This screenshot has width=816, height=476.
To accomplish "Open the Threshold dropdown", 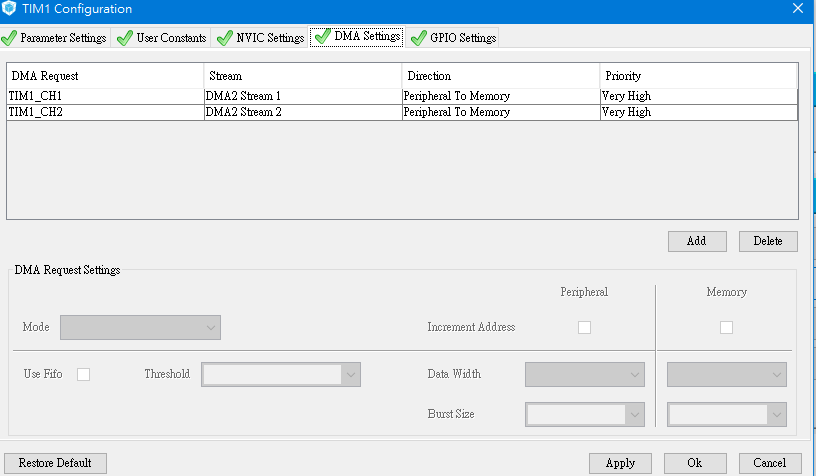I will point(281,375).
